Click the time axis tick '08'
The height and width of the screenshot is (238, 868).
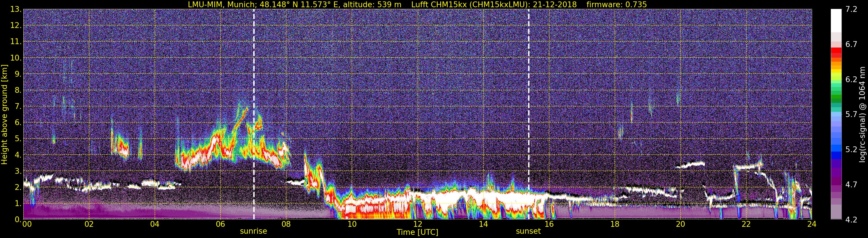click(286, 224)
